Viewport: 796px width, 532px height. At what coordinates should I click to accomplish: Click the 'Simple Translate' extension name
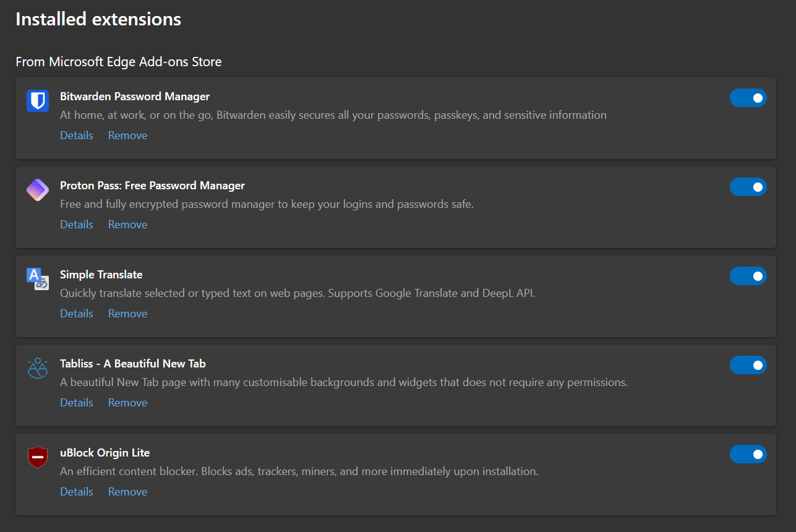tap(101, 275)
